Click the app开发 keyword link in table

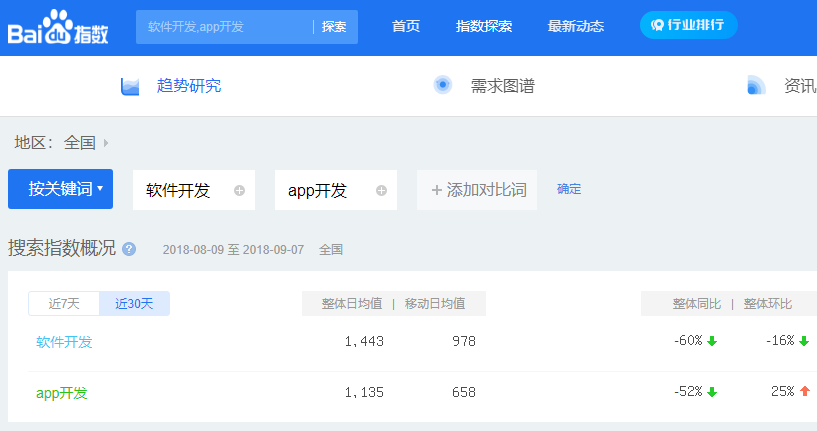coord(61,392)
